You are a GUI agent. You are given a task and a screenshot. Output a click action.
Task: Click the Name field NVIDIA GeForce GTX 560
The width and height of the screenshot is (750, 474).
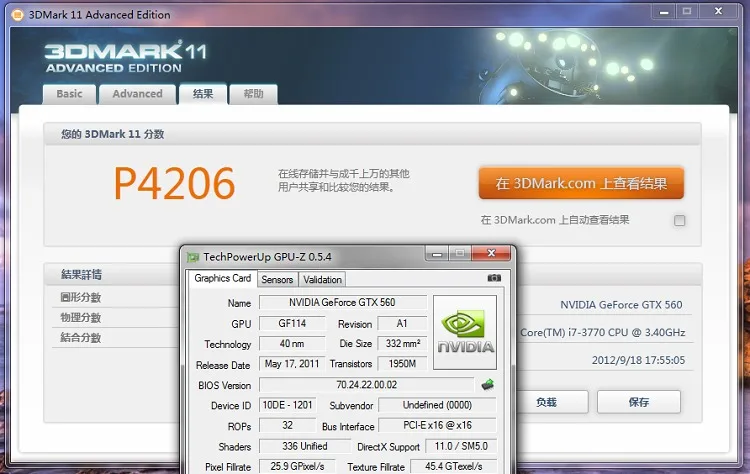[342, 302]
